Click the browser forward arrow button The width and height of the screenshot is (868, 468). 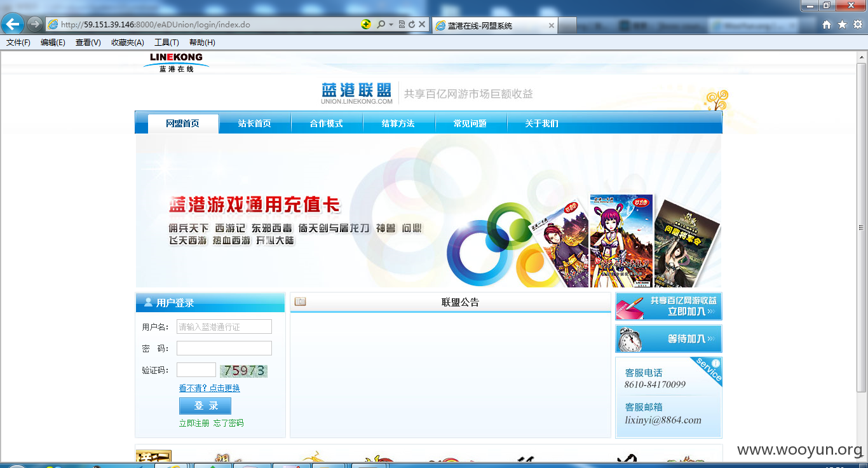coord(34,25)
